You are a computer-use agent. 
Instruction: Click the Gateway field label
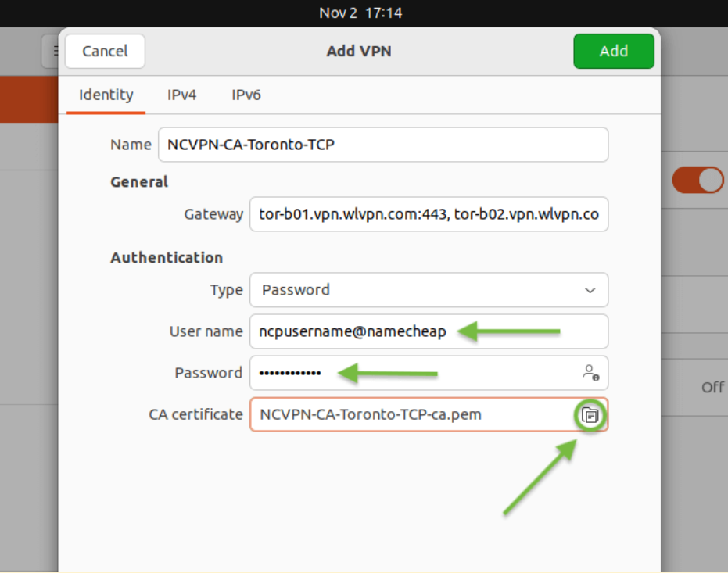pos(213,214)
